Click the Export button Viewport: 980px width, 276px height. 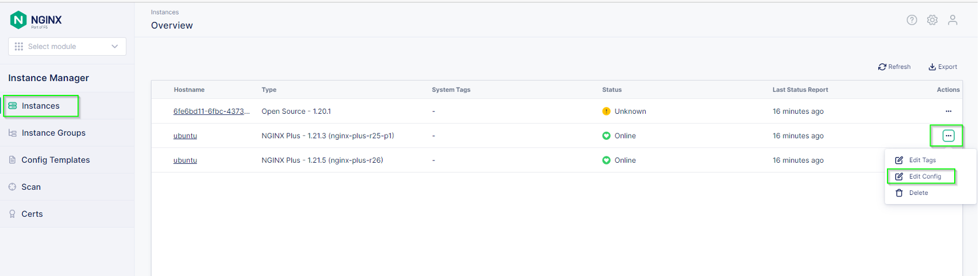(943, 67)
